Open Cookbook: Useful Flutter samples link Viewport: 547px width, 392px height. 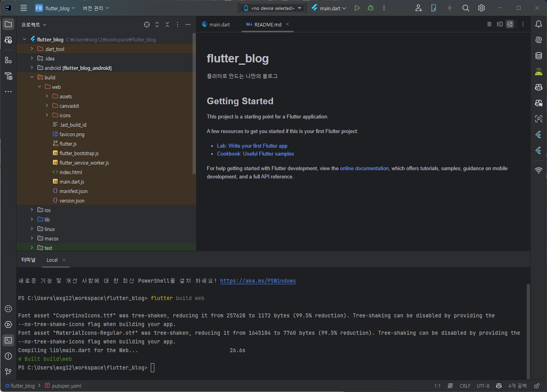click(x=255, y=154)
